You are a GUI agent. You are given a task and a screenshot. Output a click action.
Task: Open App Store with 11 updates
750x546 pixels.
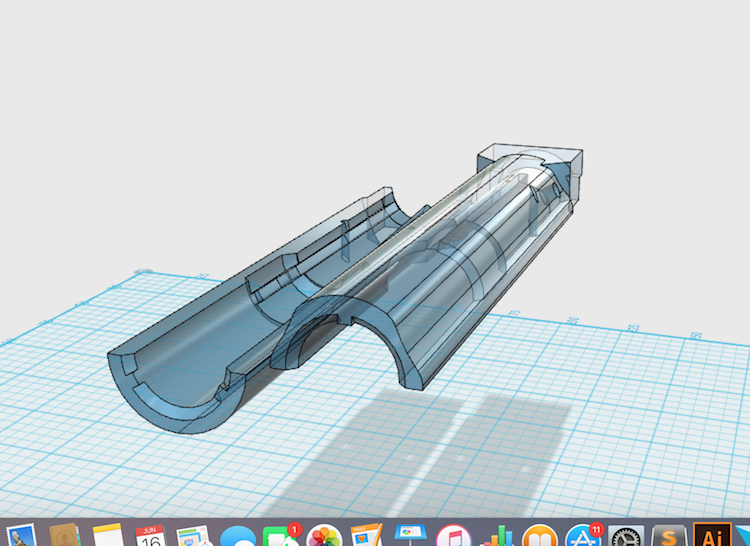pyautogui.click(x=584, y=535)
